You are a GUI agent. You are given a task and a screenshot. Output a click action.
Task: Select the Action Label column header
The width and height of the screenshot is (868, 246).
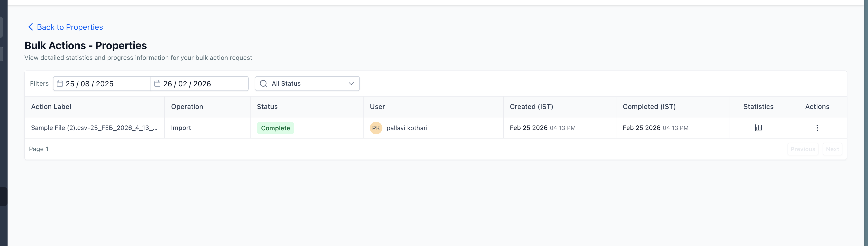point(51,107)
